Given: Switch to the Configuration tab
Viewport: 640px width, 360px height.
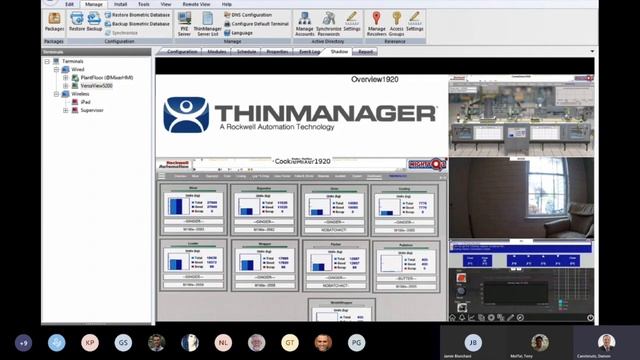Looking at the screenshot, I should click(182, 52).
